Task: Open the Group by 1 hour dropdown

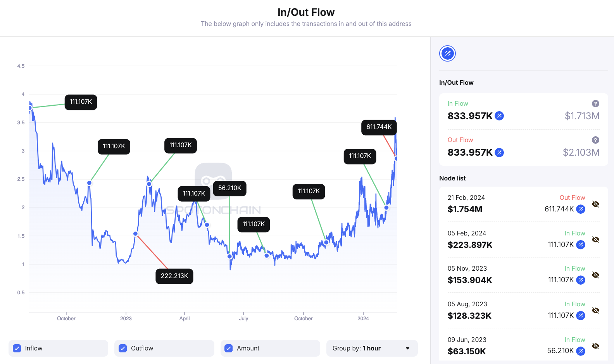Action: click(x=371, y=348)
